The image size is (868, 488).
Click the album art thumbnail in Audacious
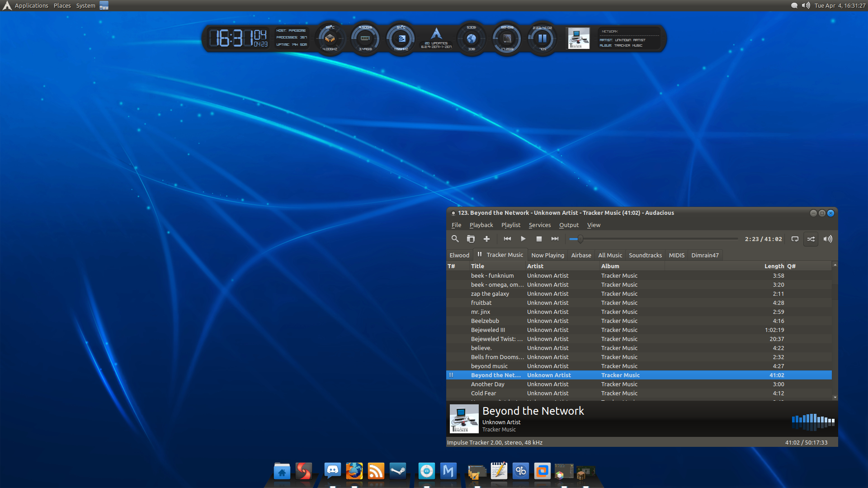[464, 419]
